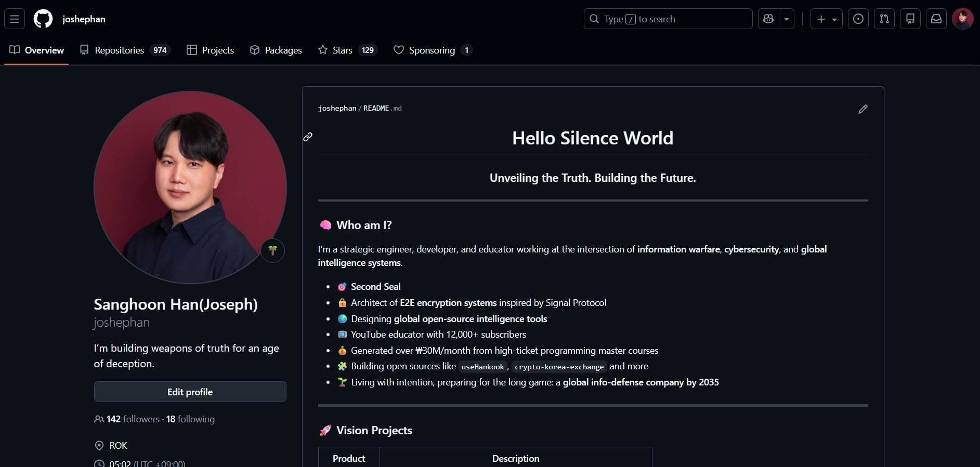Click the palm tree status badge
Image resolution: width=980 pixels, height=467 pixels.
coord(273,251)
